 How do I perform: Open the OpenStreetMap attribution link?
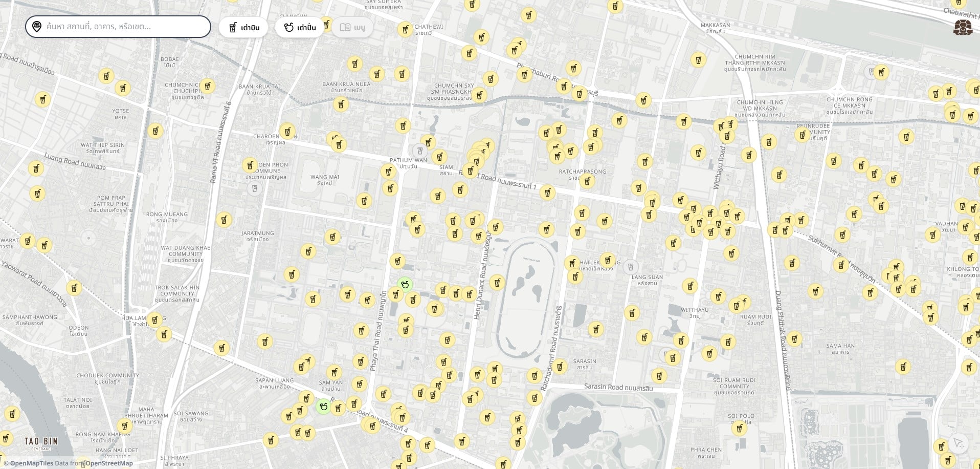click(x=109, y=463)
